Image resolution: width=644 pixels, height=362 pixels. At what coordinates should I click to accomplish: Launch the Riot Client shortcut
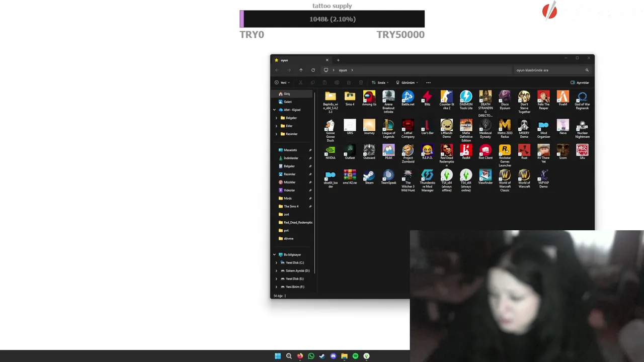point(486,152)
